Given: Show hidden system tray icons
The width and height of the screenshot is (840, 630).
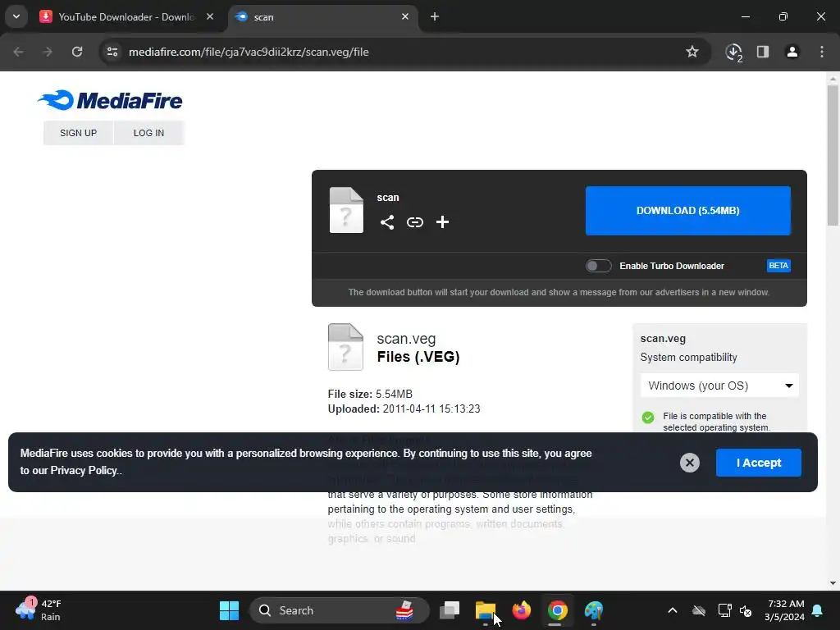Looking at the screenshot, I should pos(673,610).
